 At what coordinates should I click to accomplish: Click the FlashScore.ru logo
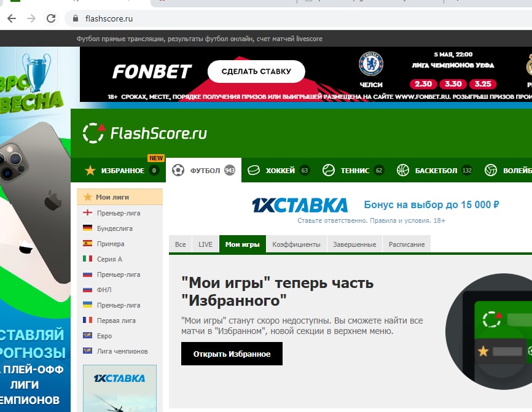pos(145,133)
